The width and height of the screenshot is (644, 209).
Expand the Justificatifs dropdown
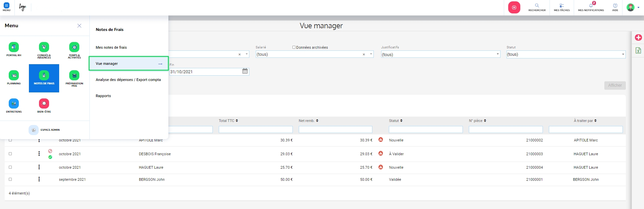tap(497, 54)
